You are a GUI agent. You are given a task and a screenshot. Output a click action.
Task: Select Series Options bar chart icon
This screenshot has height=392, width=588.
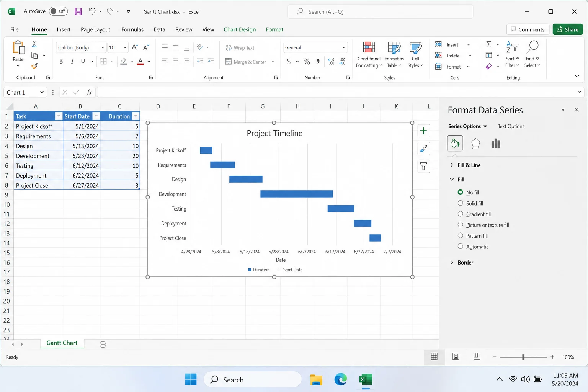pyautogui.click(x=496, y=144)
